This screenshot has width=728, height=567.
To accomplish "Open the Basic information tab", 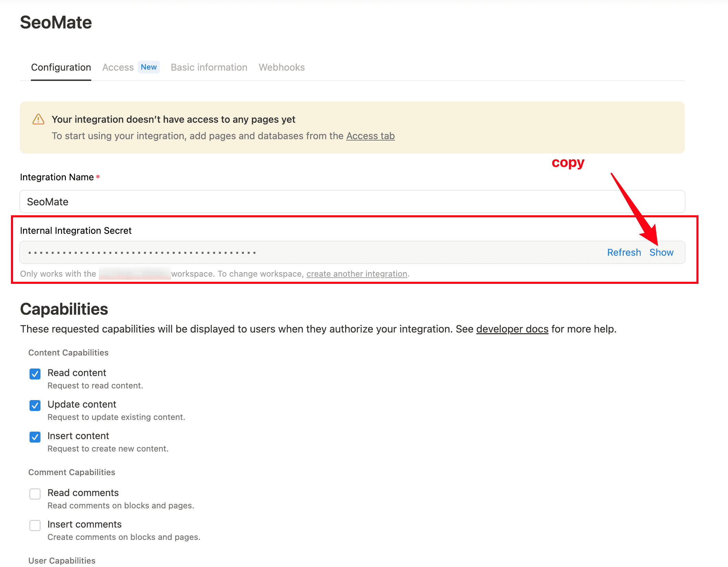I will coord(209,67).
